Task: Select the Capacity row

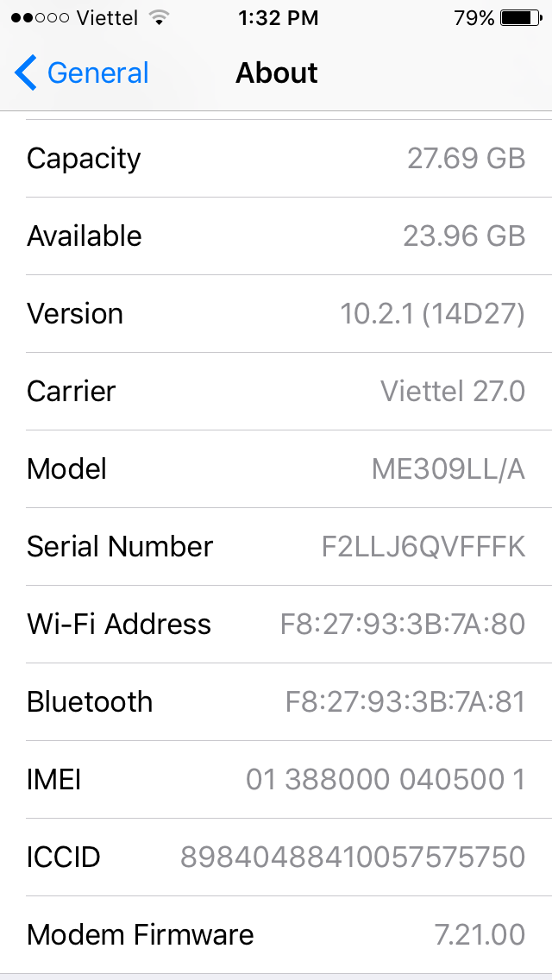Action: tap(276, 159)
